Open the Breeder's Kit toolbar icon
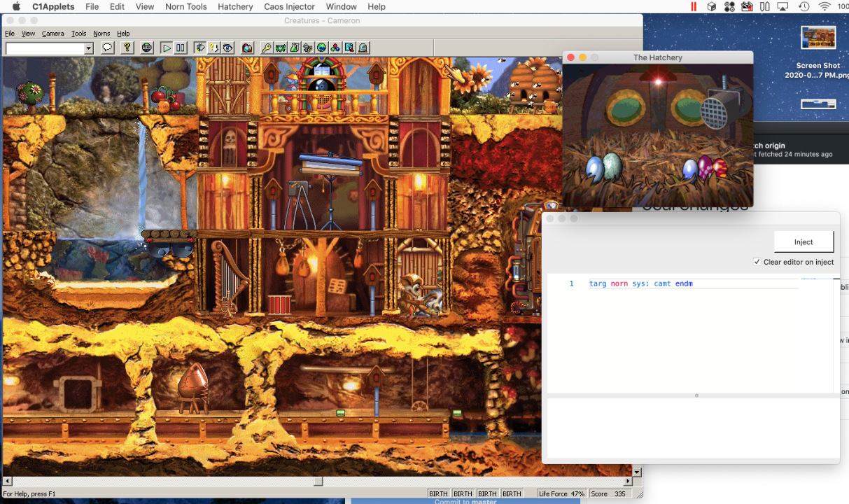This screenshot has height=504, width=849. tap(308, 48)
